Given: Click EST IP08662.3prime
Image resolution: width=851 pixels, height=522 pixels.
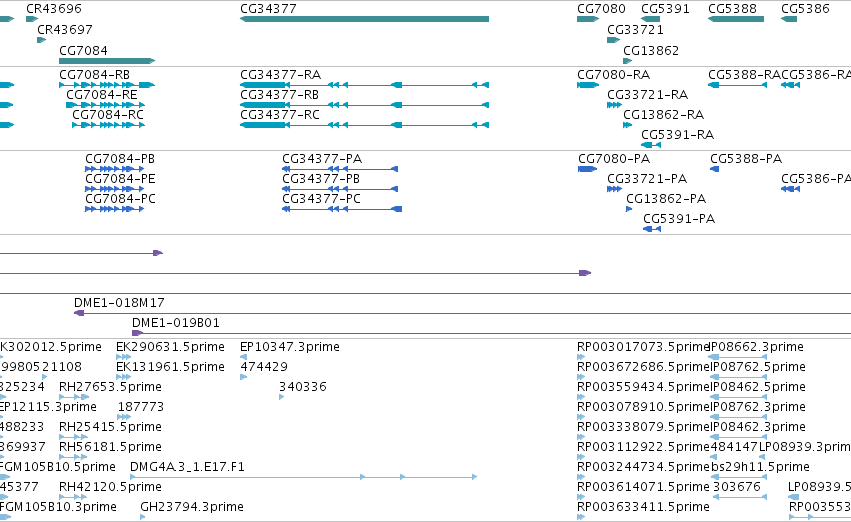Looking at the screenshot, I should (758, 346).
